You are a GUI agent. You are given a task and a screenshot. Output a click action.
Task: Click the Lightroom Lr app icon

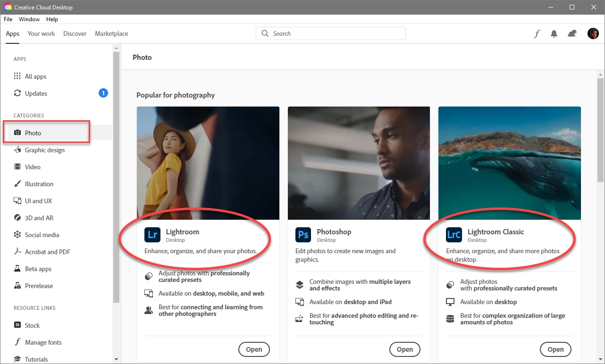(x=152, y=235)
